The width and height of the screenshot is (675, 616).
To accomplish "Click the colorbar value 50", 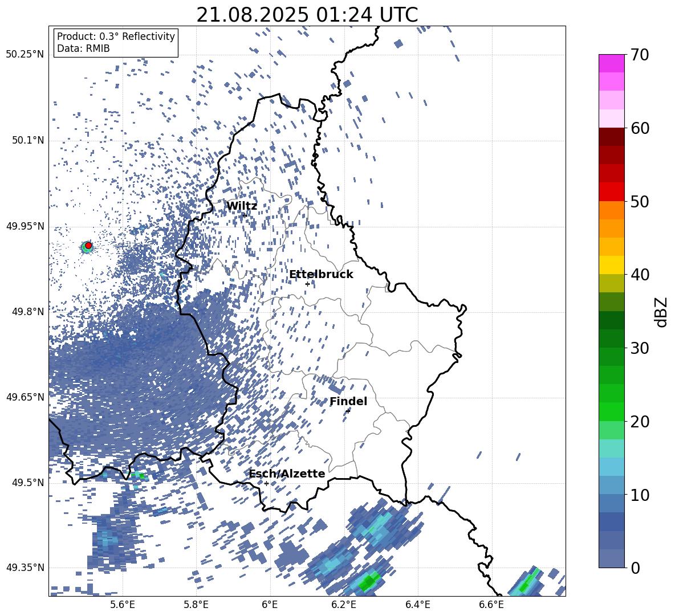I will [640, 201].
